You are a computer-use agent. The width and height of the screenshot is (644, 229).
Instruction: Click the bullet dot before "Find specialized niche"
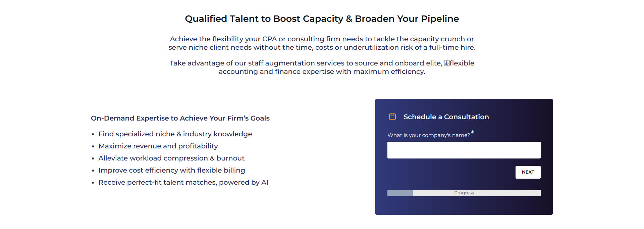93,134
